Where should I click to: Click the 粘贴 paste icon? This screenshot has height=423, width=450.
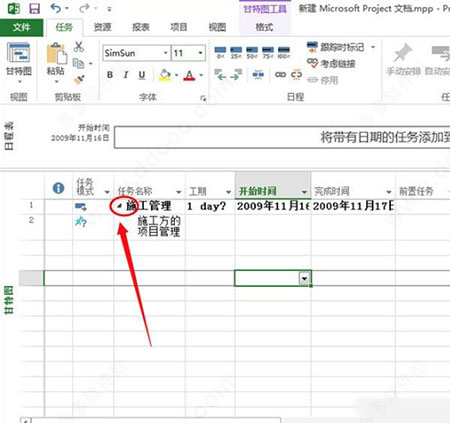click(x=57, y=53)
